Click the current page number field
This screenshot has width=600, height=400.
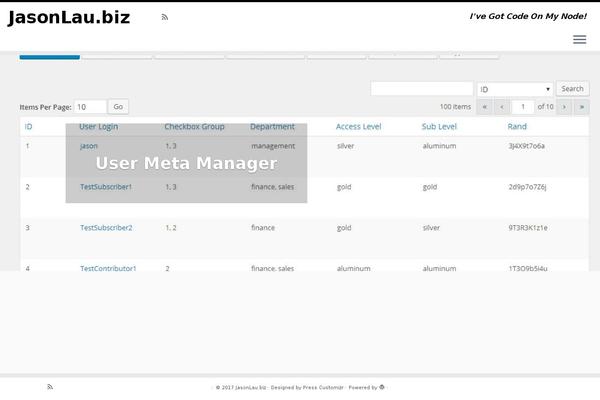coord(523,107)
